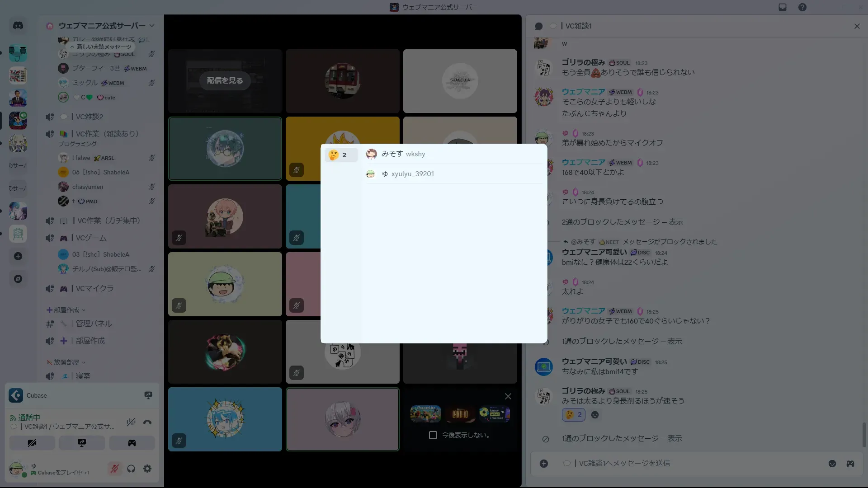The image size is (868, 488).
Task: Select thinking emoji reaction tab in modal
Action: 340,155
